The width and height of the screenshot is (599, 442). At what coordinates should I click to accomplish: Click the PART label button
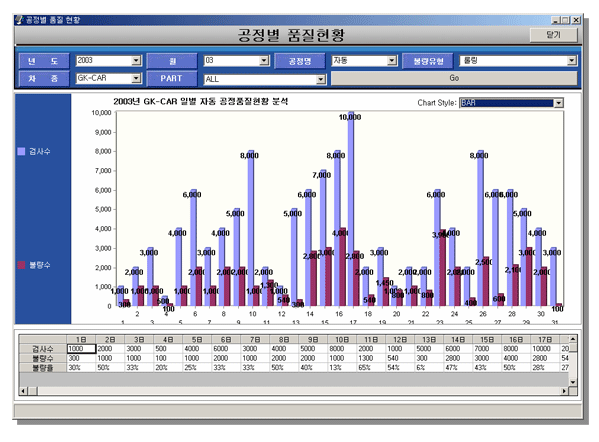[x=172, y=78]
